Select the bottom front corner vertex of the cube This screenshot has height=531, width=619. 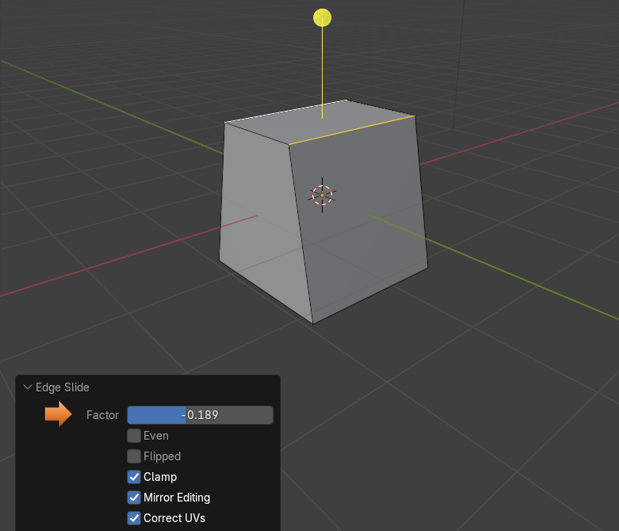click(x=313, y=322)
